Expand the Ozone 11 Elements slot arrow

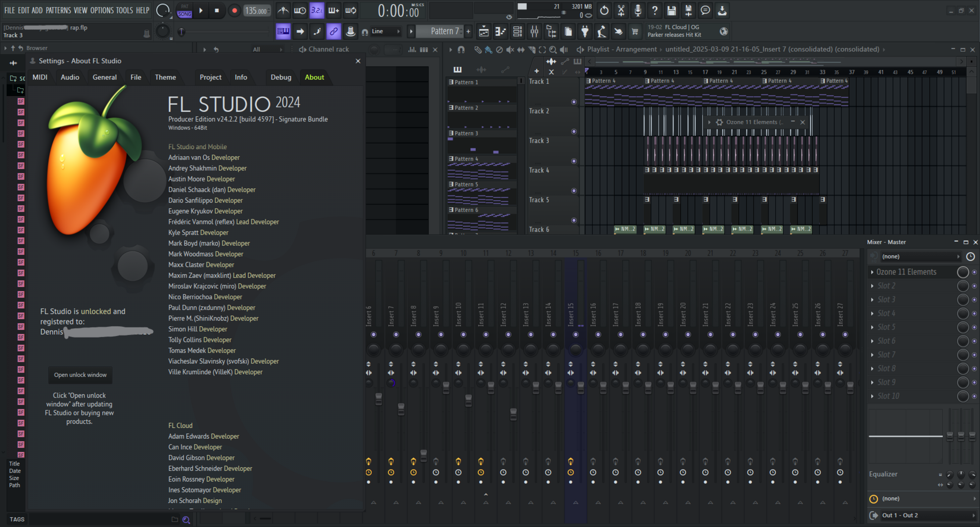[872, 272]
